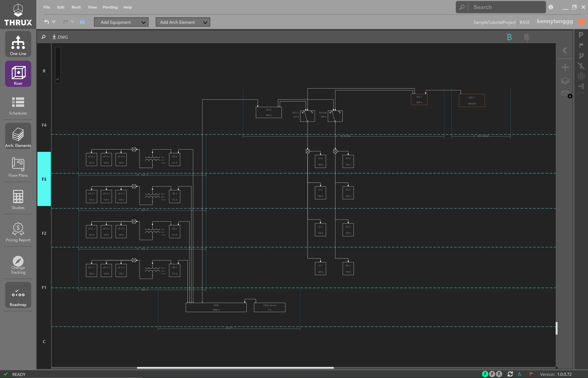
Task: Click the horizontal scrollbar thumb
Action: (235, 368)
